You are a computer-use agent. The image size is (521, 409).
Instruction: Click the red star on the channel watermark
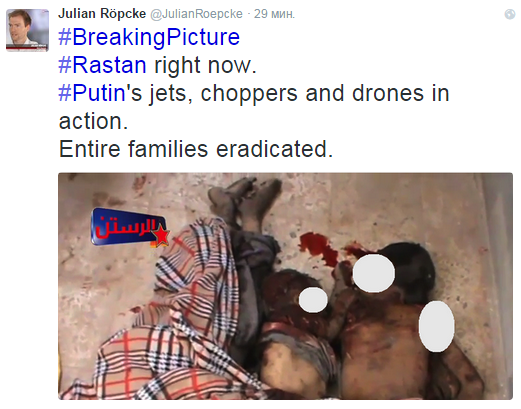click(x=161, y=235)
